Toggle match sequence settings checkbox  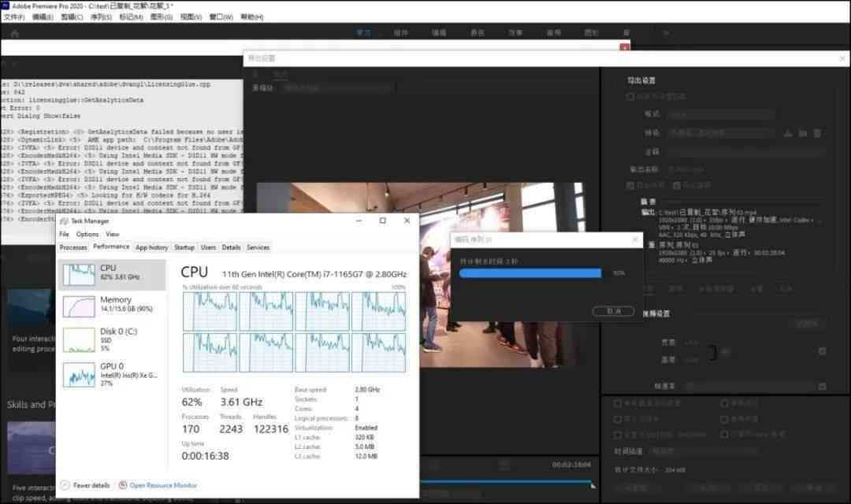[630, 97]
